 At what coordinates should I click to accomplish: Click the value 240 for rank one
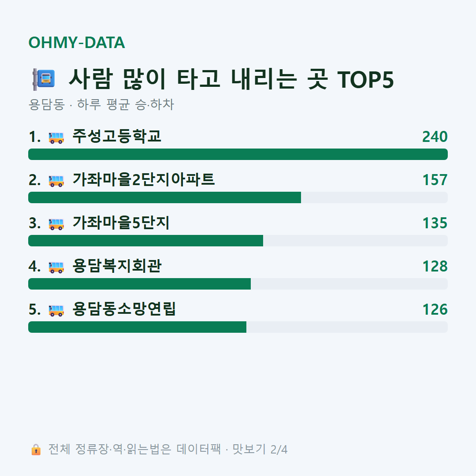click(x=435, y=137)
